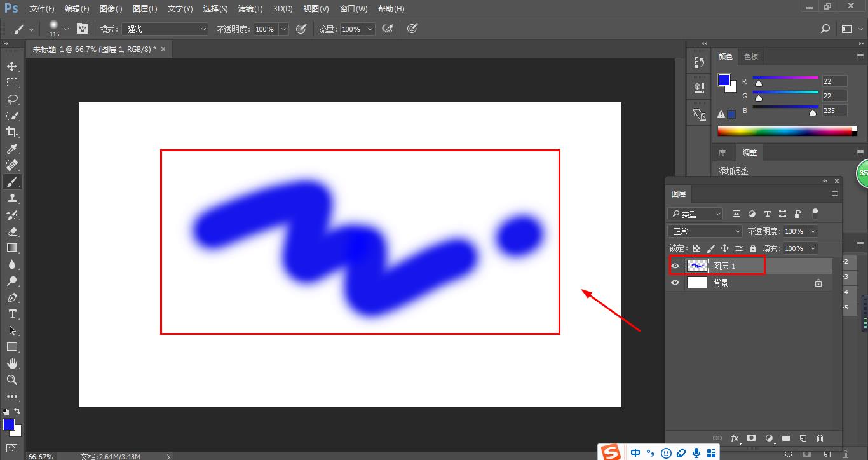The width and height of the screenshot is (868, 460).
Task: Switch to the 库 panel tab
Action: [x=722, y=152]
